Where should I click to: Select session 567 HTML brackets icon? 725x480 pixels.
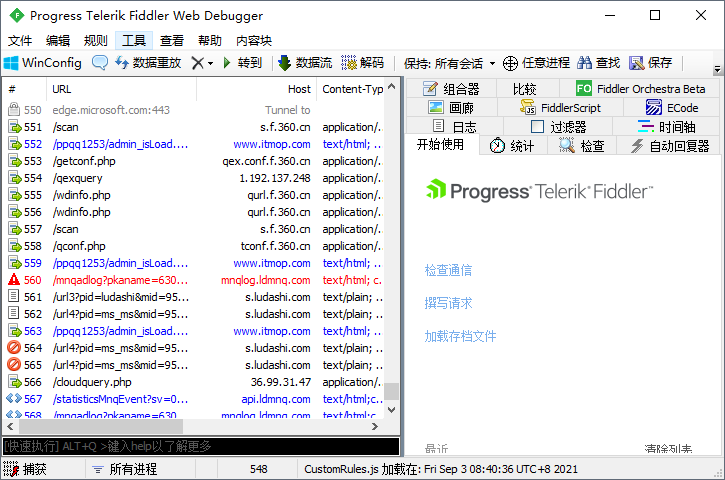coord(14,398)
